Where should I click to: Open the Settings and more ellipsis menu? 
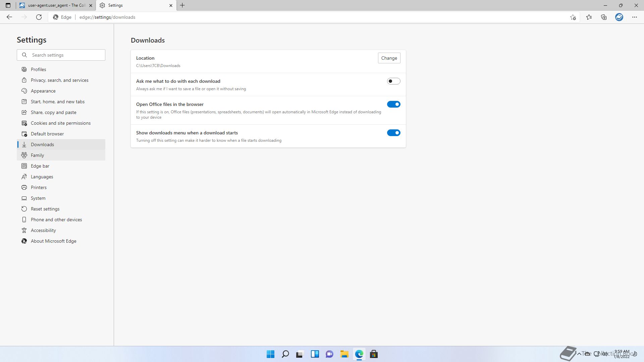point(635,17)
